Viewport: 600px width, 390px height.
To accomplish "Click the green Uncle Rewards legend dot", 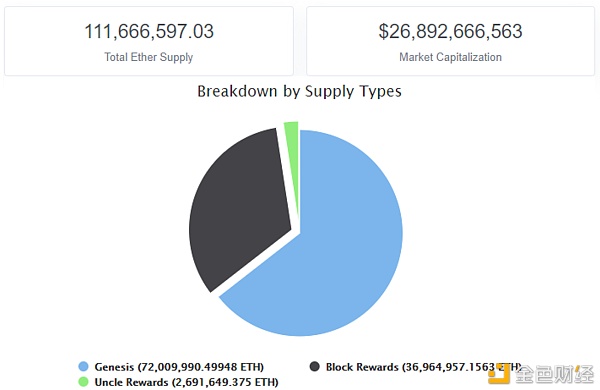I will [x=83, y=382].
